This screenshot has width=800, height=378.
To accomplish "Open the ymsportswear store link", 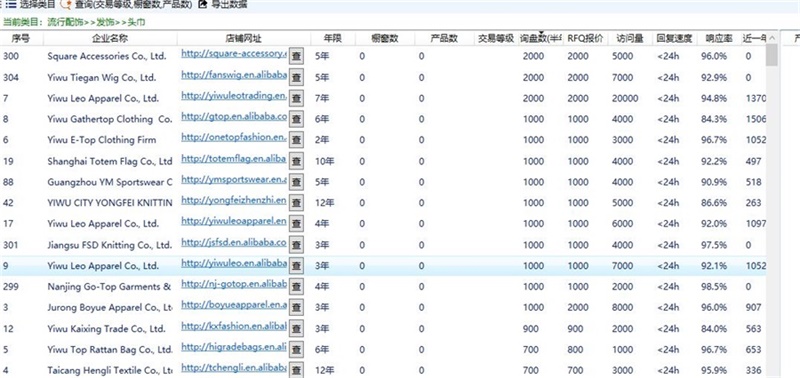I will pos(234,180).
